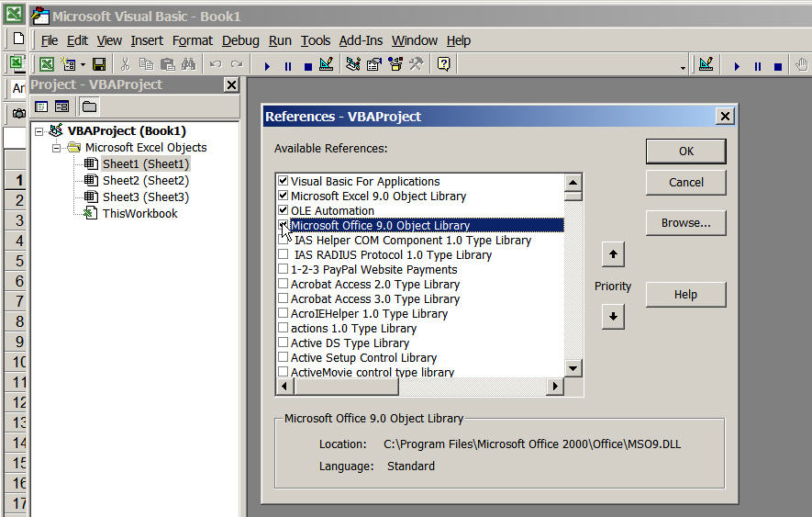Click the Browse... button
The width and height of the screenshot is (812, 517).
[685, 222]
